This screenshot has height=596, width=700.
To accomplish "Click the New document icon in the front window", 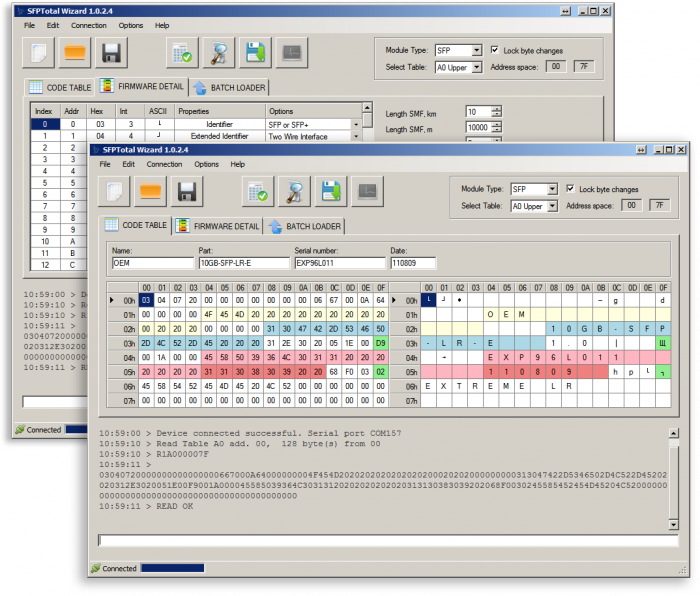I will click(114, 192).
